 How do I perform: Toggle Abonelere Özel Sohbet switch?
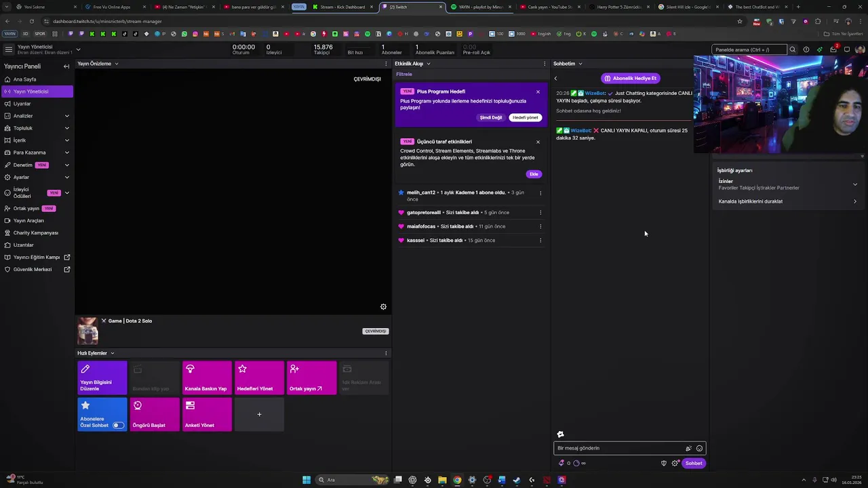coord(118,426)
